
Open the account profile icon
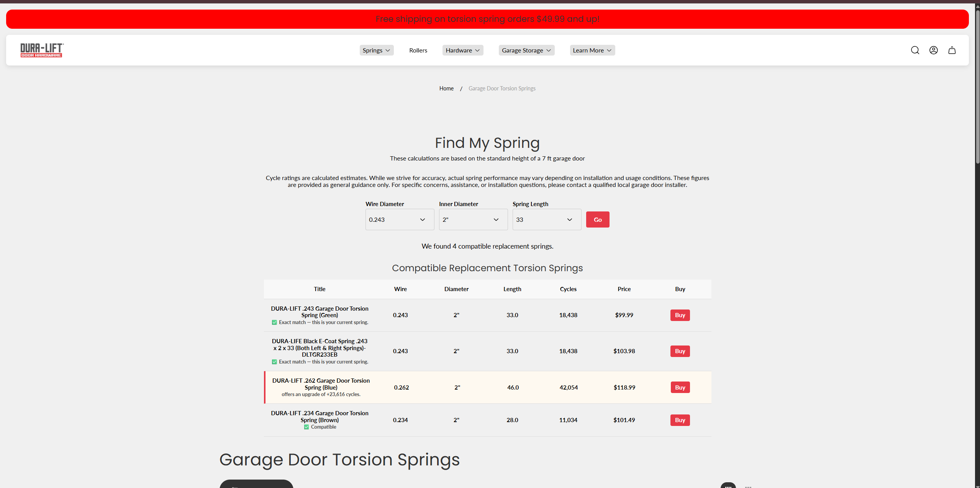[x=934, y=50]
